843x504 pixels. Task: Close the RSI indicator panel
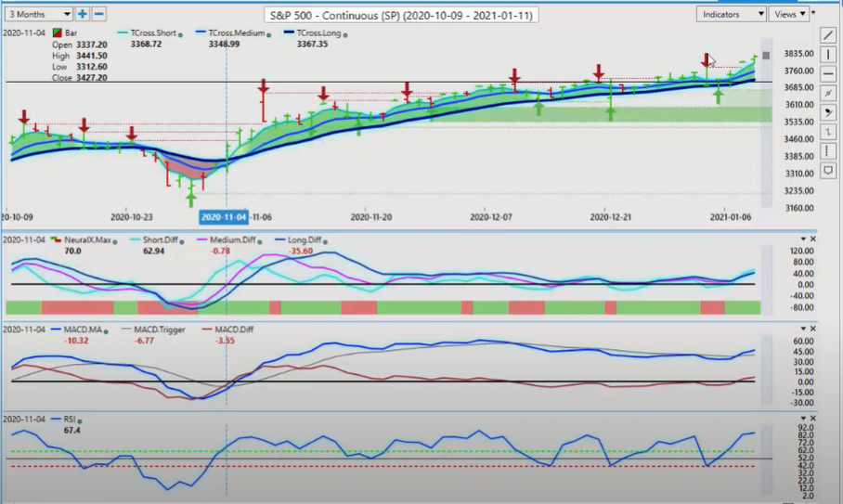(813, 418)
